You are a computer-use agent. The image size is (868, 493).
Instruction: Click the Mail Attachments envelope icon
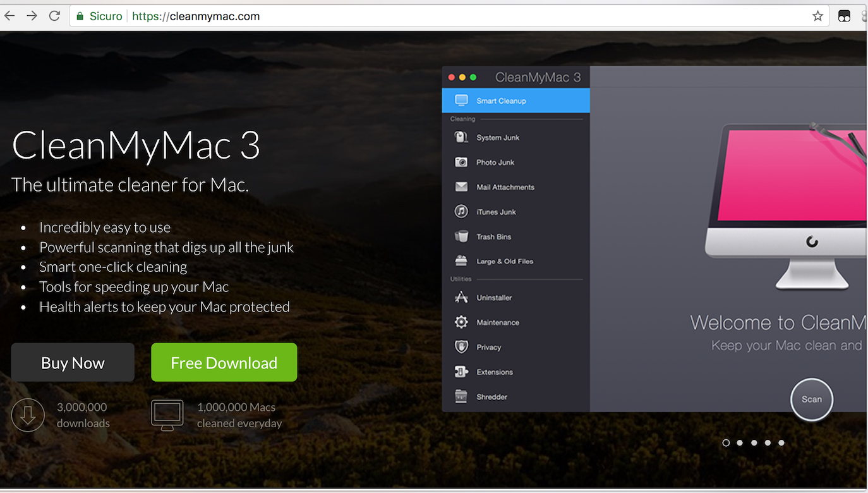pos(462,187)
